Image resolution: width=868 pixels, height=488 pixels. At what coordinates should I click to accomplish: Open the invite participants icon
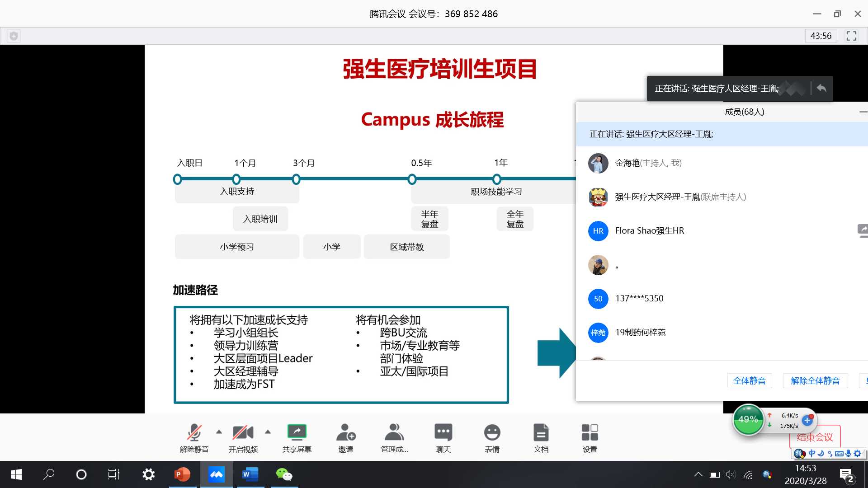(x=346, y=433)
